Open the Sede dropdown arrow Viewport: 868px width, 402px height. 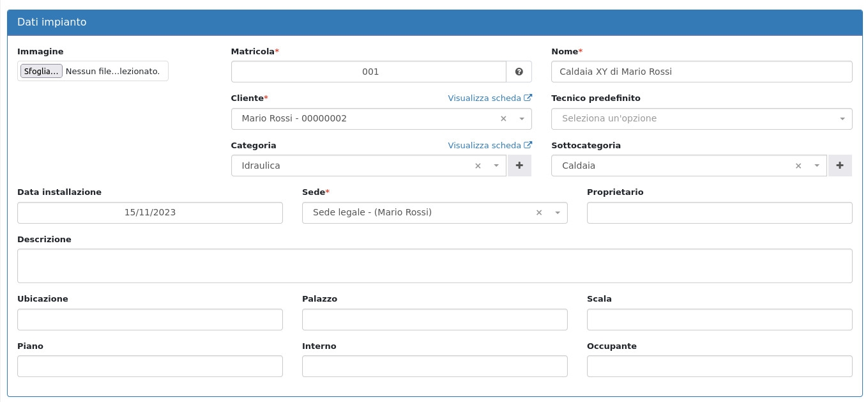(x=557, y=213)
